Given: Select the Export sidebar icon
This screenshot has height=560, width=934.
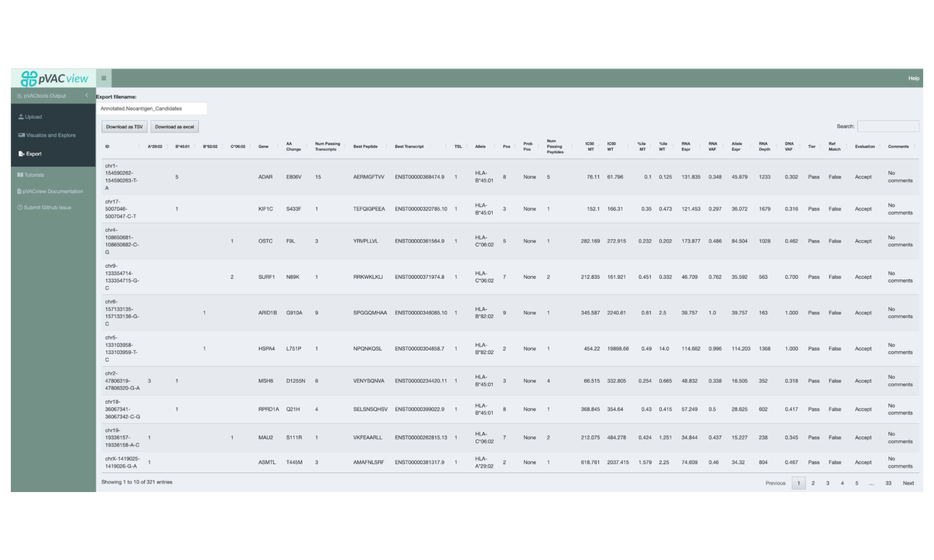Looking at the screenshot, I should point(21,153).
